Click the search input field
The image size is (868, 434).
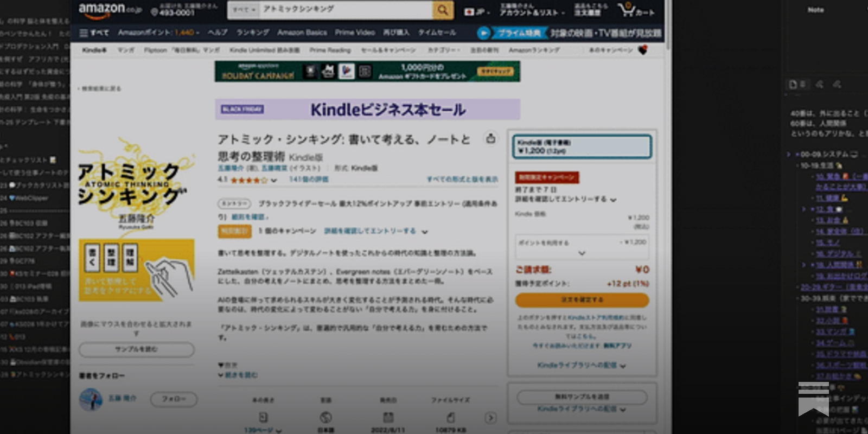346,10
